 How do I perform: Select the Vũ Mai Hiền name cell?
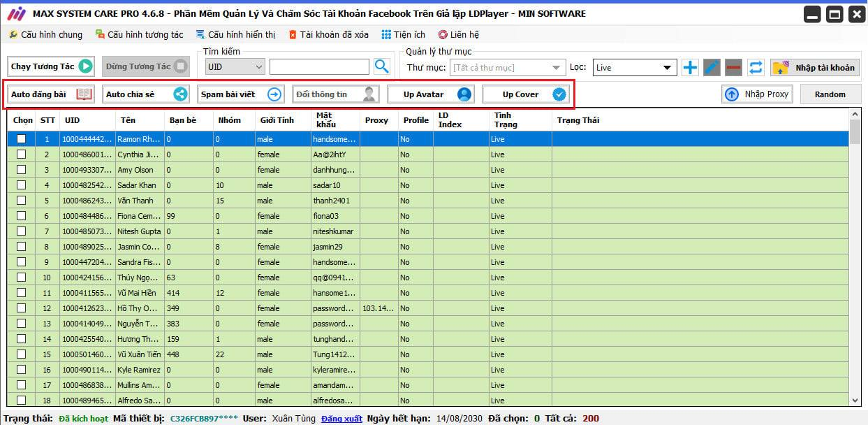pos(140,293)
